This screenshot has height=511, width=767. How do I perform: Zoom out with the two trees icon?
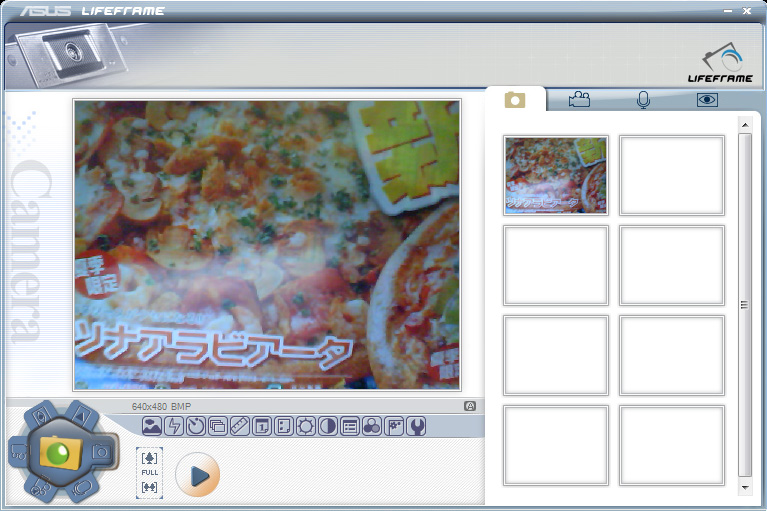(149, 487)
